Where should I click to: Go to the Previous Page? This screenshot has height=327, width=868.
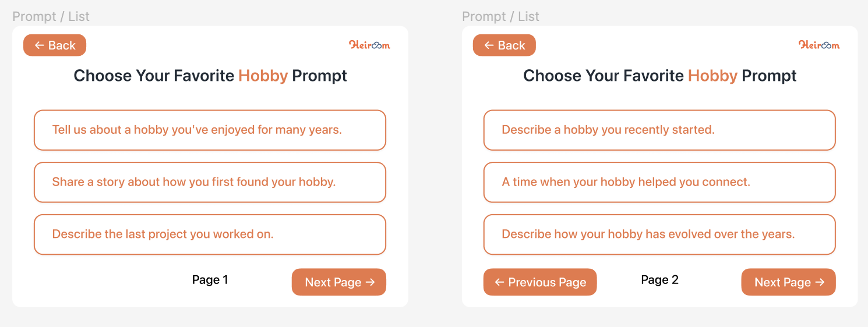coord(540,282)
